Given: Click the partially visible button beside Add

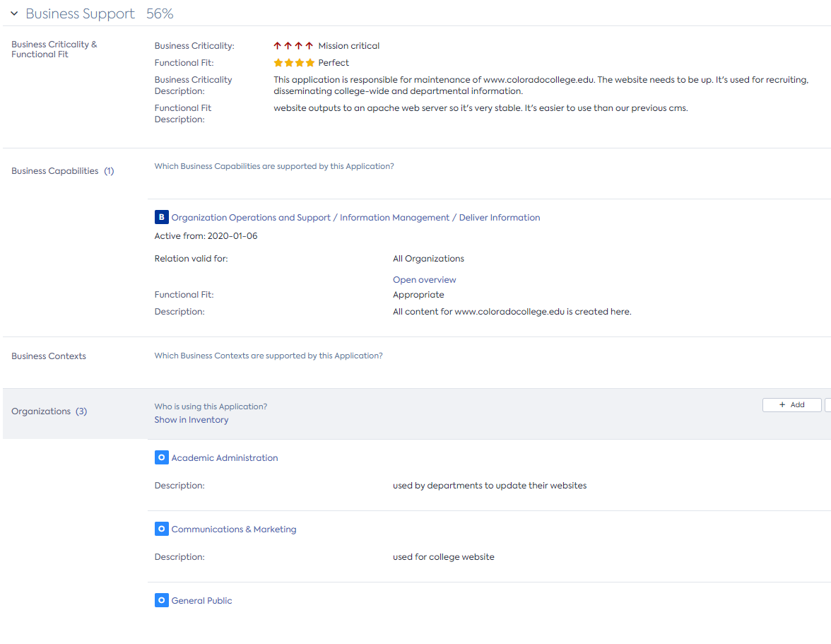Looking at the screenshot, I should point(827,405).
